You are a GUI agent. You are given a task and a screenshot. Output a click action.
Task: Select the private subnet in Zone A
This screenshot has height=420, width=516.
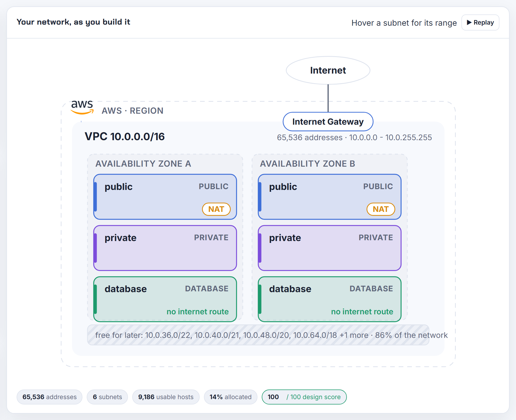coord(165,248)
